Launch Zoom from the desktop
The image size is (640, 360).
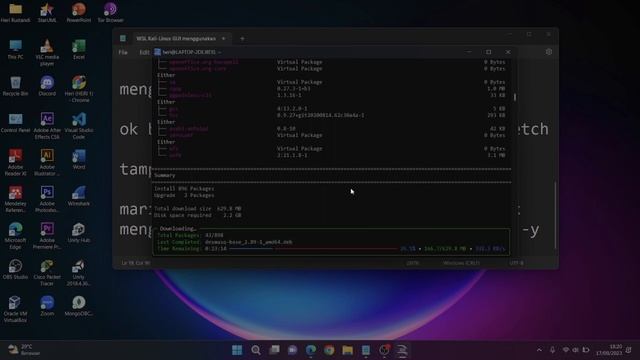tap(47, 307)
